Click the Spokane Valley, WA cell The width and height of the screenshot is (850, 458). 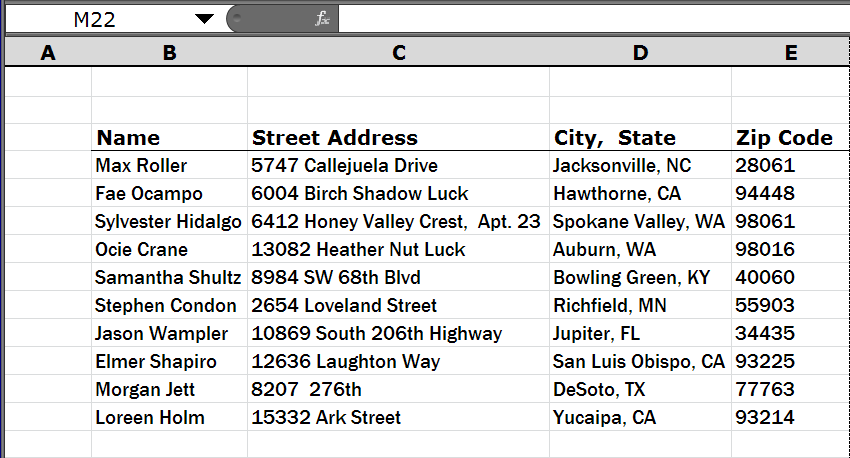640,221
